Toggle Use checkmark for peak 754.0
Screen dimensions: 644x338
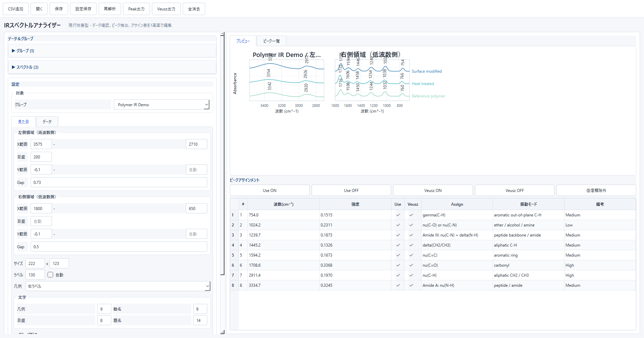click(398, 215)
